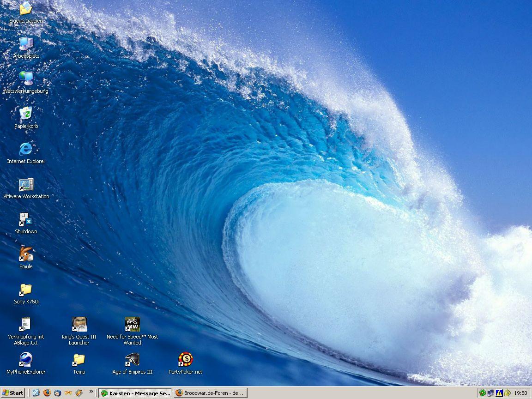Click the system clock showing 19:50

tap(520, 393)
